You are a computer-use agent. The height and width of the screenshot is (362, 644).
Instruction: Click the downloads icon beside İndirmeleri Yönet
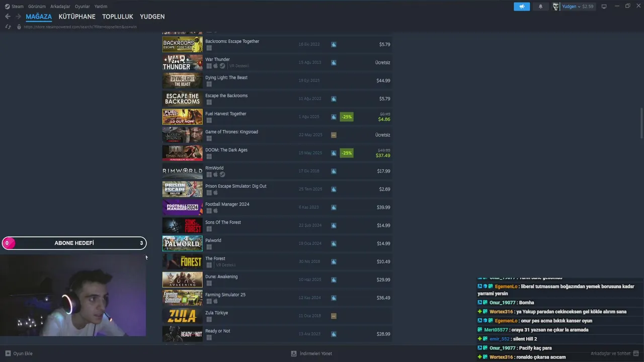pyautogui.click(x=294, y=353)
